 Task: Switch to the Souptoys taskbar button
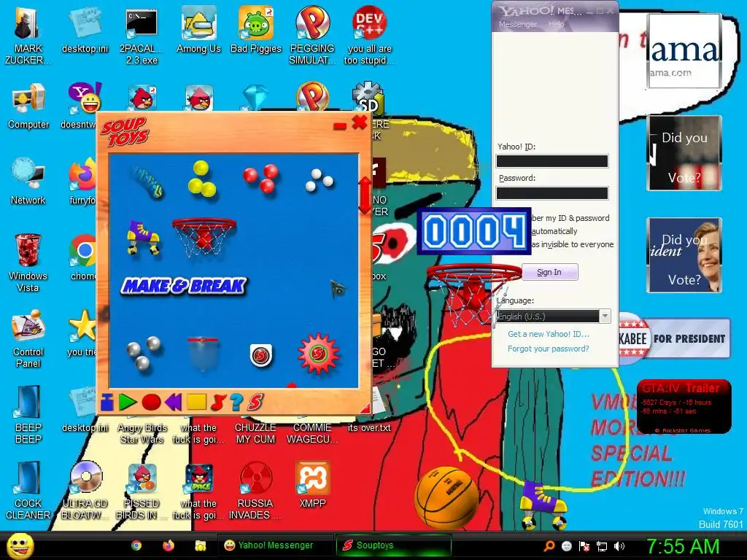tap(393, 545)
